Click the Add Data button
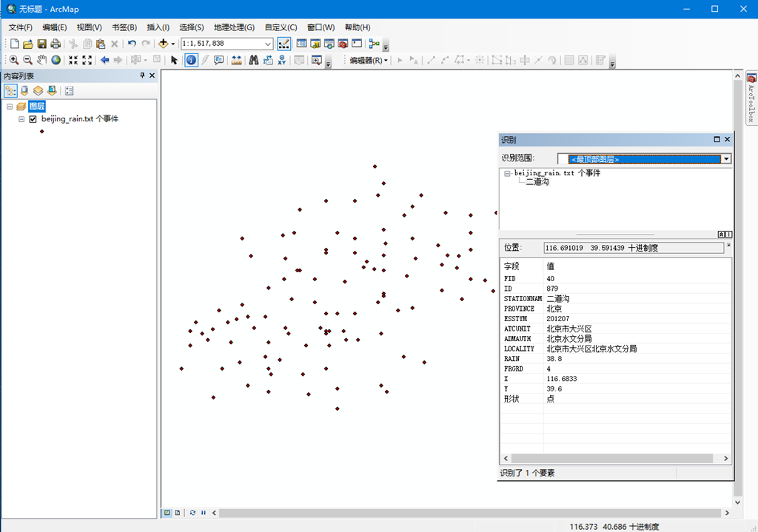 164,44
